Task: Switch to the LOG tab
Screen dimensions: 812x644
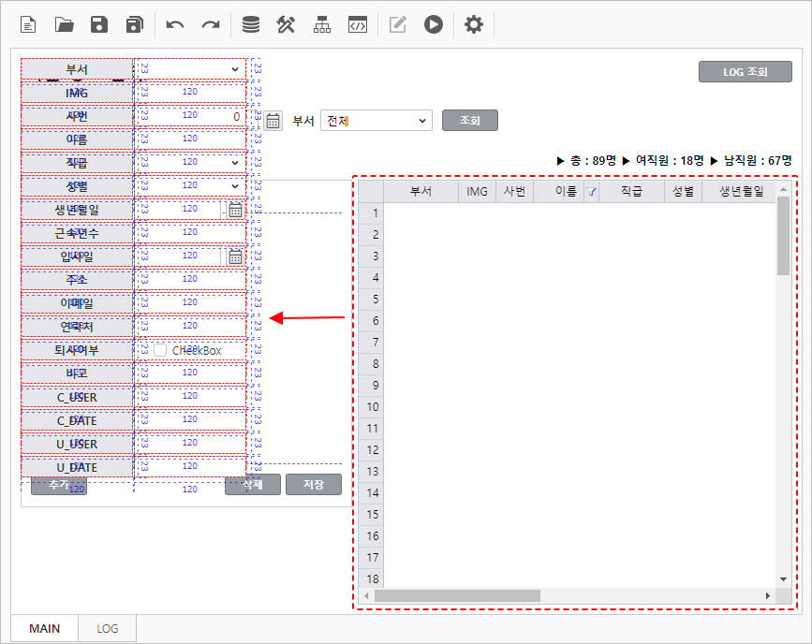Action: tap(108, 628)
